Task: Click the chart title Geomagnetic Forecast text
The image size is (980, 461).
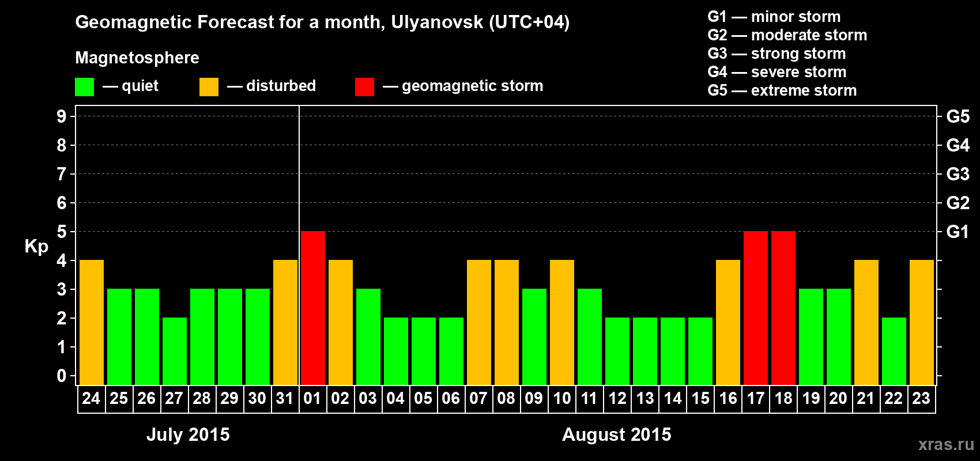Action: click(x=322, y=22)
